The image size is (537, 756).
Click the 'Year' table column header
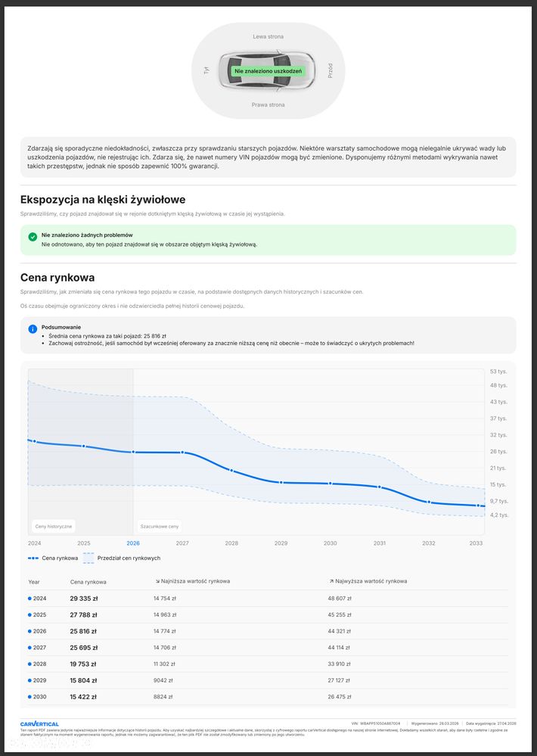coord(34,582)
